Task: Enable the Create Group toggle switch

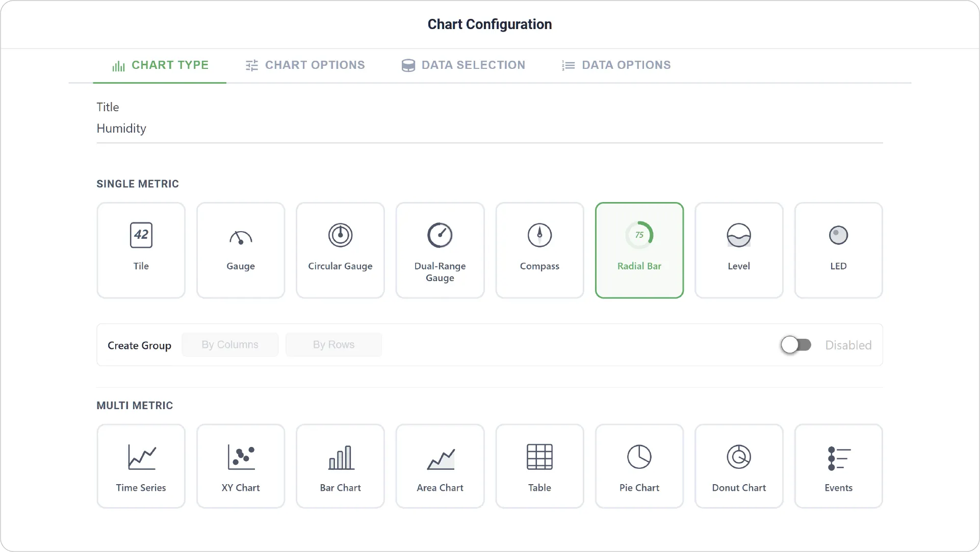Action: click(795, 345)
